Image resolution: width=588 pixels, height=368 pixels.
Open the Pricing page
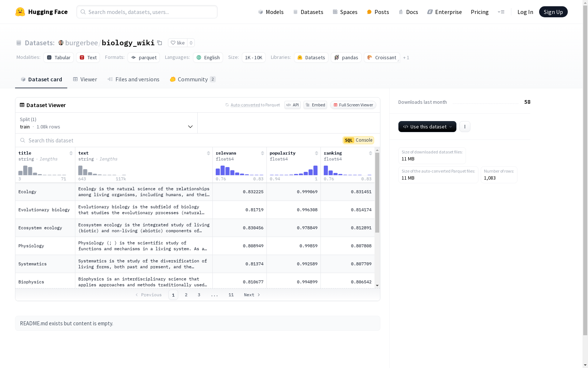[480, 12]
